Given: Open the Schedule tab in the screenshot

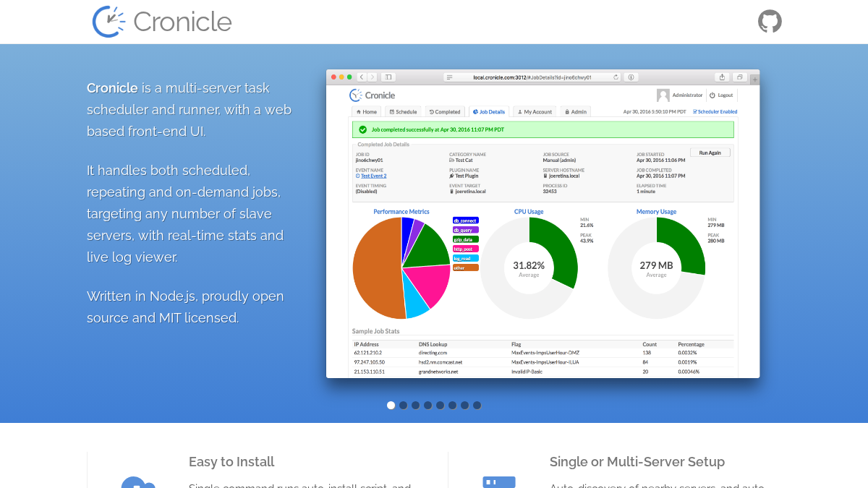Looking at the screenshot, I should click(x=403, y=112).
